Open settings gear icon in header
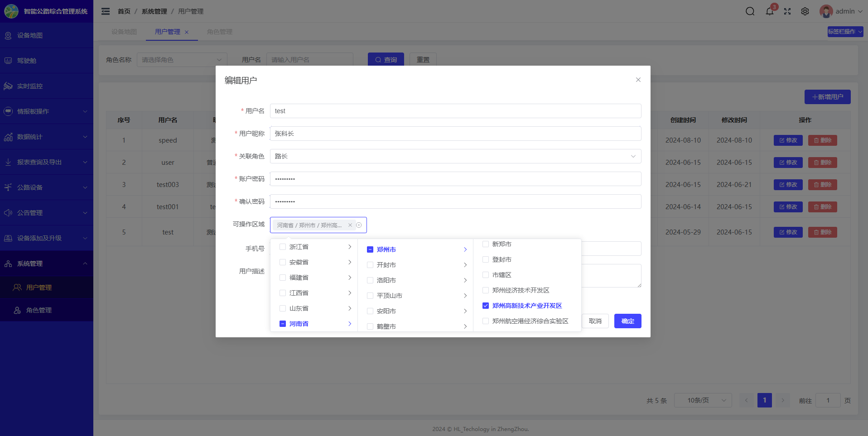The width and height of the screenshot is (868, 436). point(805,11)
